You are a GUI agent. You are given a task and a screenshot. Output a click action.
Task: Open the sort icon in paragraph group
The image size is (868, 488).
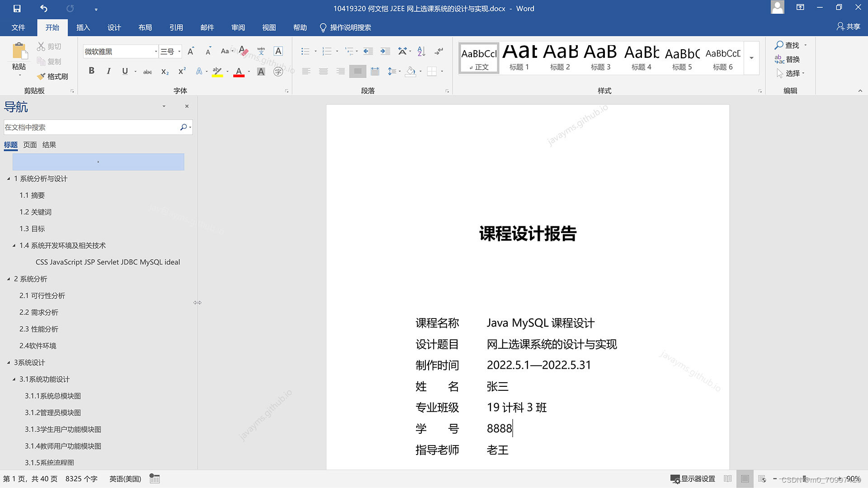420,52
